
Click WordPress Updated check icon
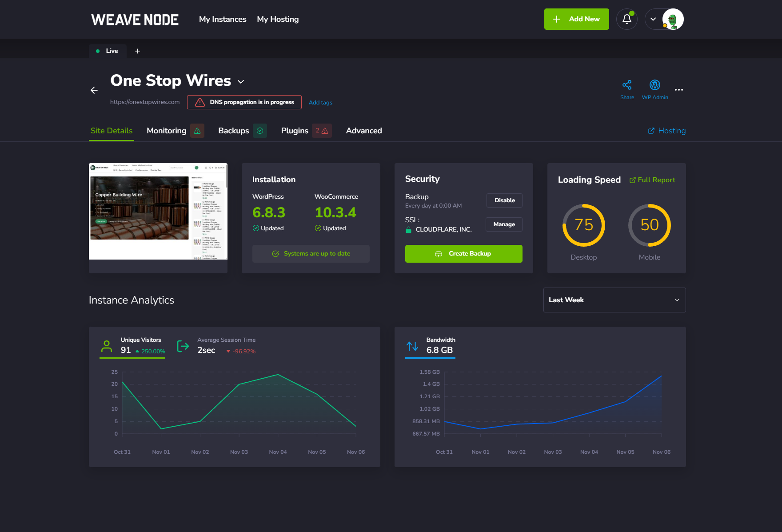tap(256, 228)
